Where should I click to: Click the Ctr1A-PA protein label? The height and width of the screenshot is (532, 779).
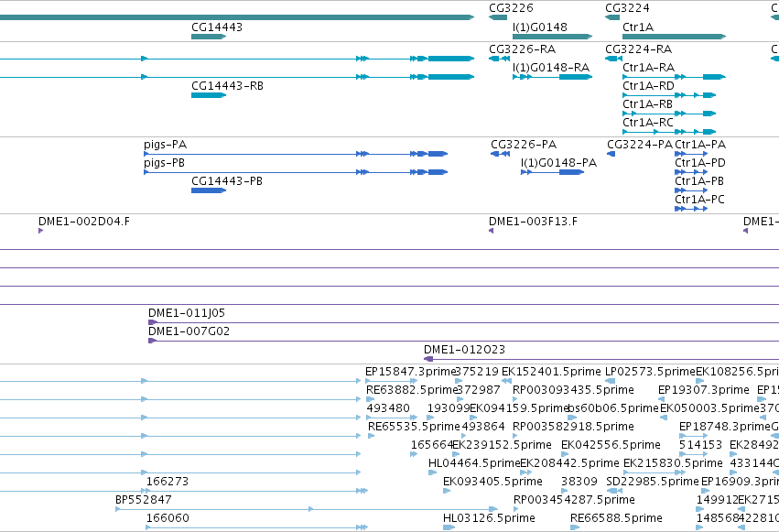(700, 145)
